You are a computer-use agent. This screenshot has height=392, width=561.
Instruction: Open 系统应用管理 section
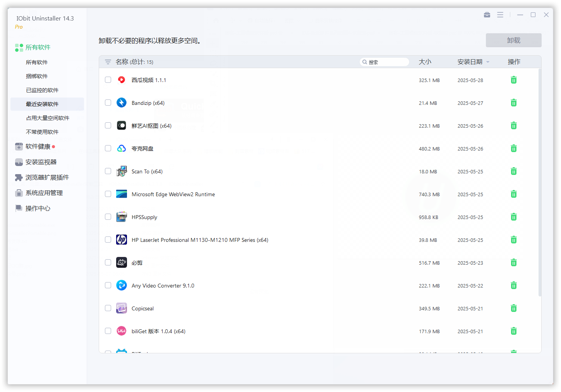(39, 193)
